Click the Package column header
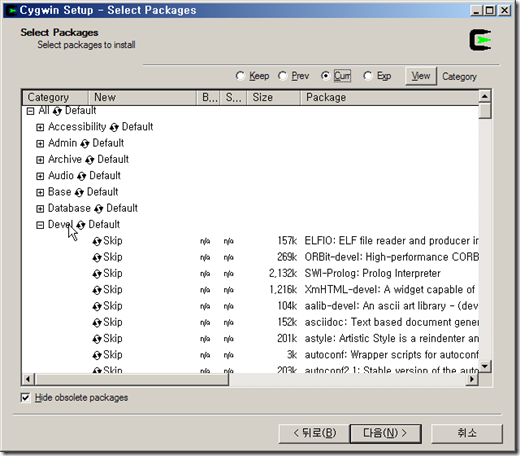The width and height of the screenshot is (520, 456). (x=389, y=98)
